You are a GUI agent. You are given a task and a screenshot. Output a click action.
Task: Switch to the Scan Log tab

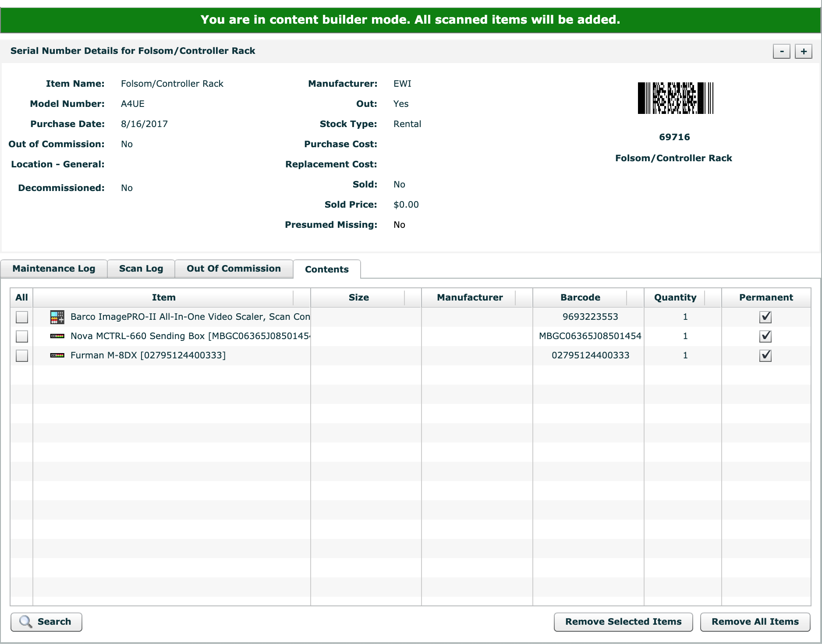(141, 269)
